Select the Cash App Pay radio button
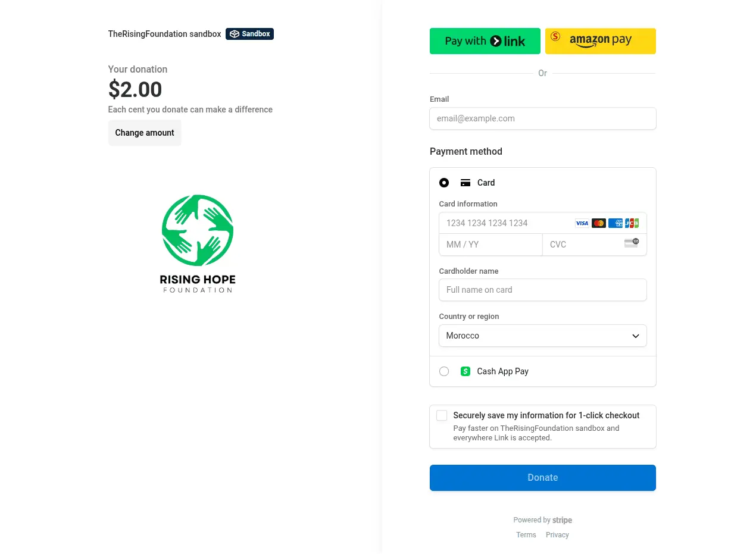This screenshot has height=554, width=756. point(444,371)
